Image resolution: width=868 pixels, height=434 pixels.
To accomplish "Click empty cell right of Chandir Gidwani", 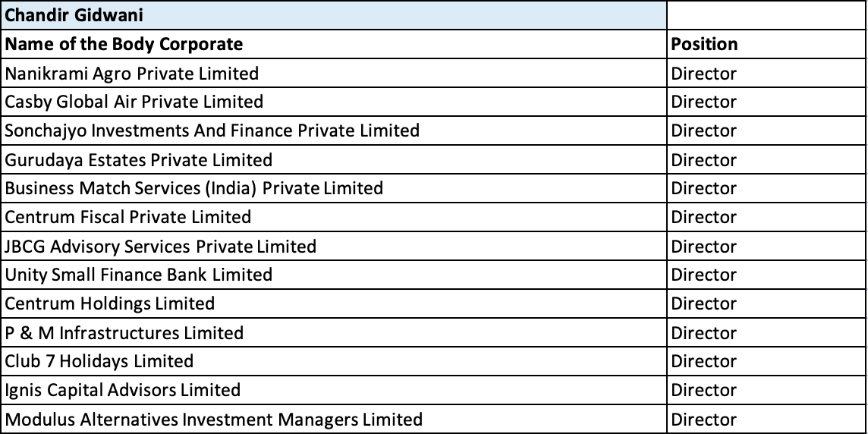I will [x=766, y=15].
